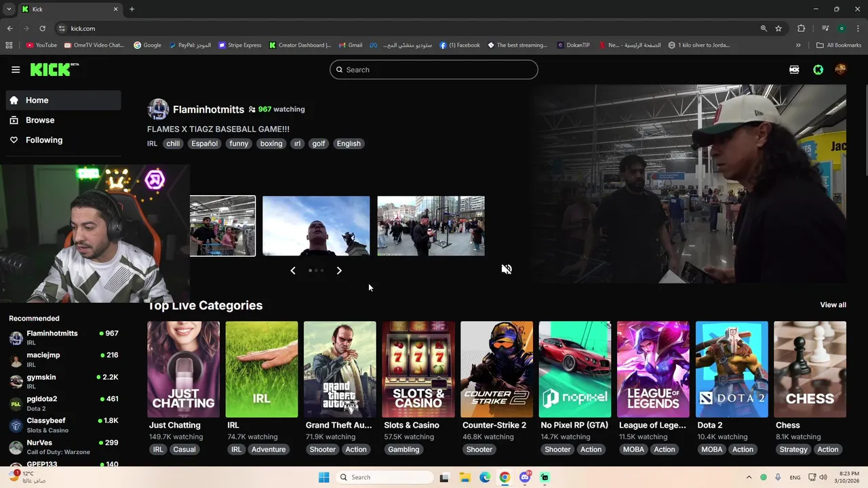The height and width of the screenshot is (488, 868).
Task: Open the Facebook bookmark
Action: click(x=460, y=45)
